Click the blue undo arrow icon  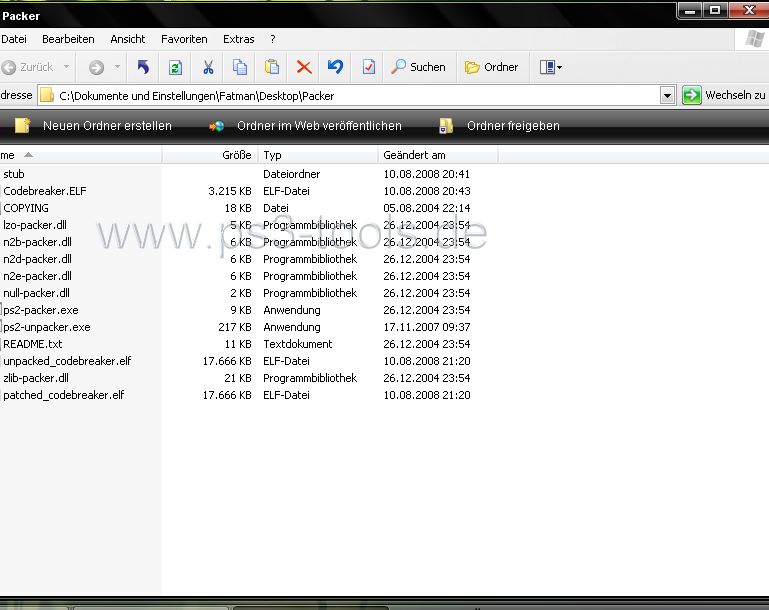(335, 67)
